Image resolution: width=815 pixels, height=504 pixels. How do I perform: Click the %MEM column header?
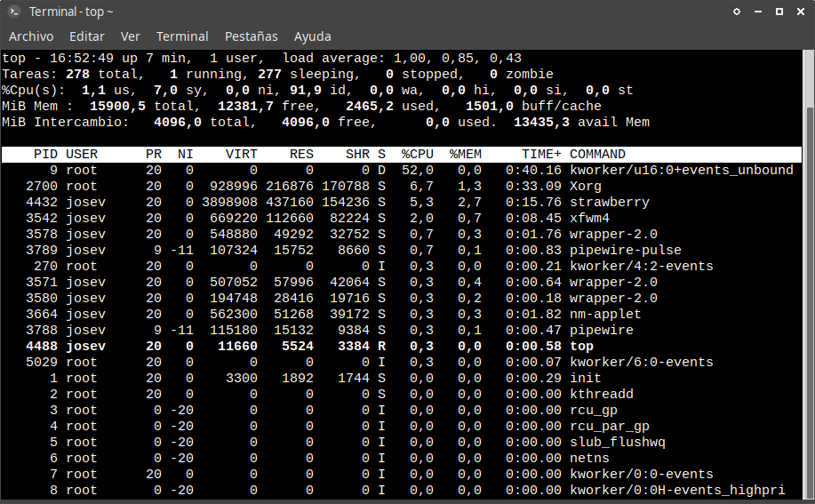click(x=465, y=155)
